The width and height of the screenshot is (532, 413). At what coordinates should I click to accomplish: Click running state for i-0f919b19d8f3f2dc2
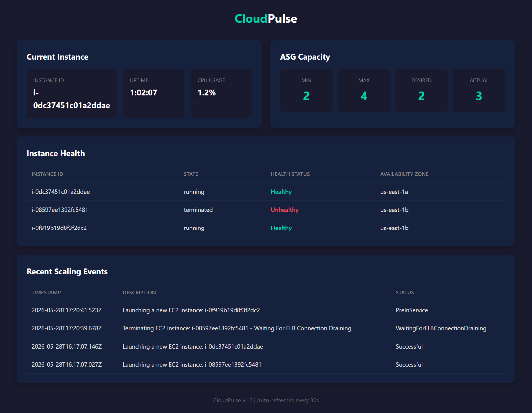click(x=194, y=228)
